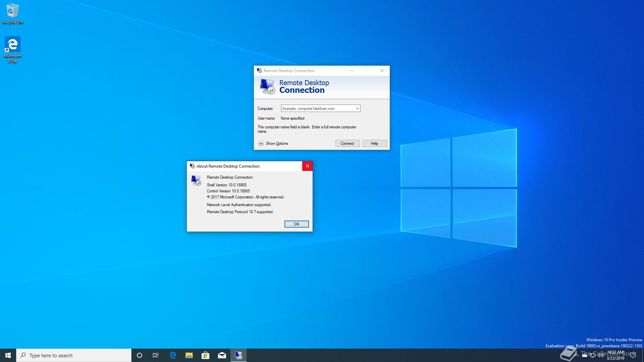Viewport: 644px width, 362px height.
Task: Close the Remote Desktop Connection window
Action: pyautogui.click(x=382, y=70)
